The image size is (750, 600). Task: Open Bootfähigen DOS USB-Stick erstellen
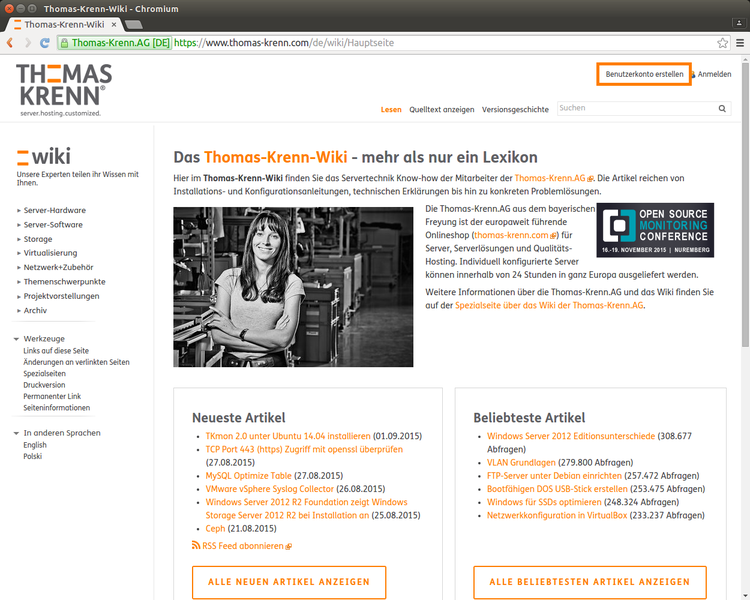[557, 489]
